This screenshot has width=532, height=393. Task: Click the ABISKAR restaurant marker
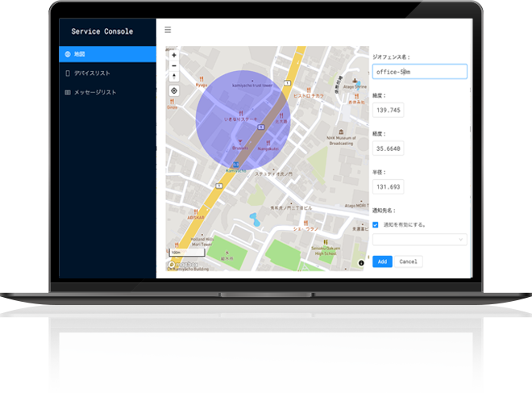point(196,212)
